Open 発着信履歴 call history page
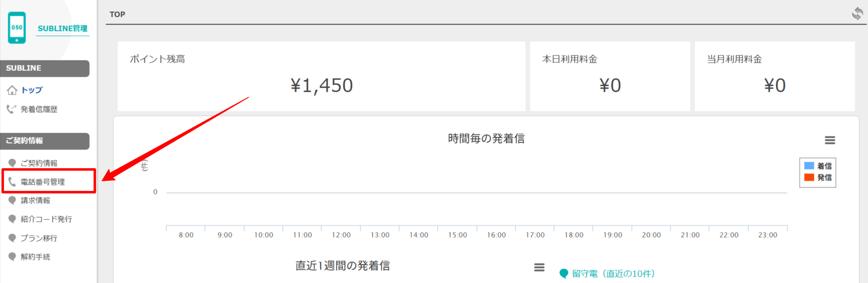Image resolution: width=868 pixels, height=283 pixels. coord(39,109)
